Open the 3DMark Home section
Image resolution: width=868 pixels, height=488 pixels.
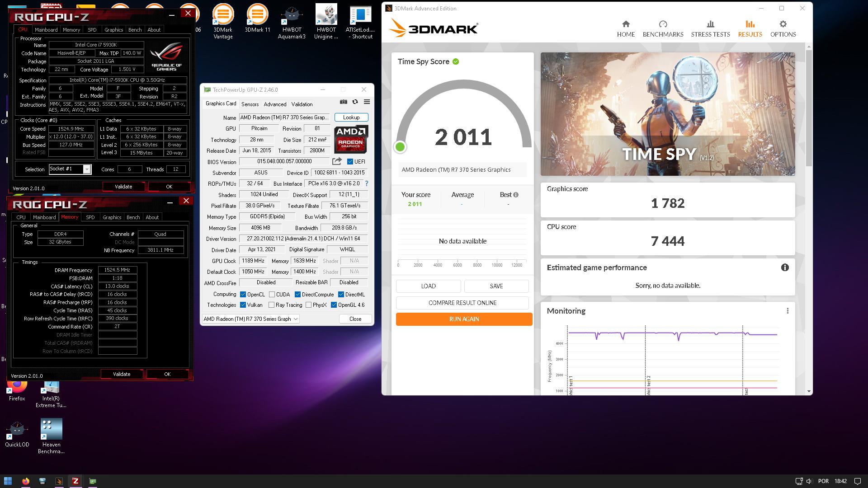(626, 28)
